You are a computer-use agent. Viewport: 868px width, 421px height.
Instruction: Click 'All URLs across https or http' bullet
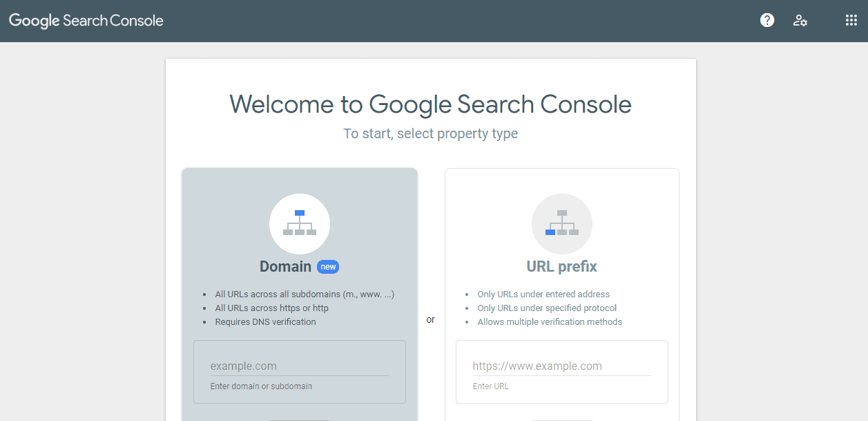[272, 308]
